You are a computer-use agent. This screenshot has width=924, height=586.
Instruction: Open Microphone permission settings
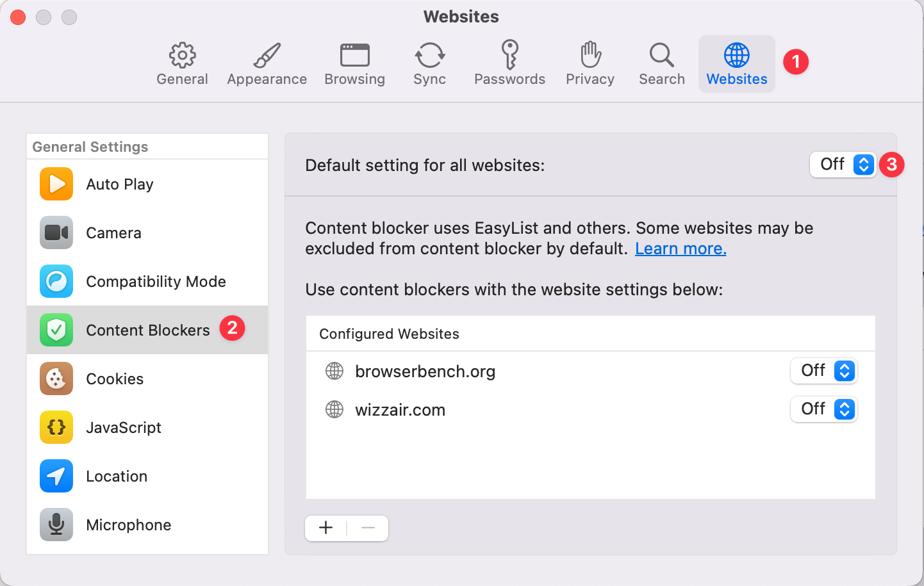128,525
